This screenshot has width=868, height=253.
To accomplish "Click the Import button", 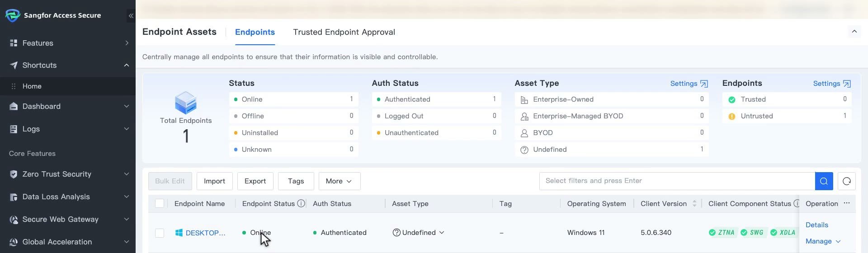I will pos(214,181).
